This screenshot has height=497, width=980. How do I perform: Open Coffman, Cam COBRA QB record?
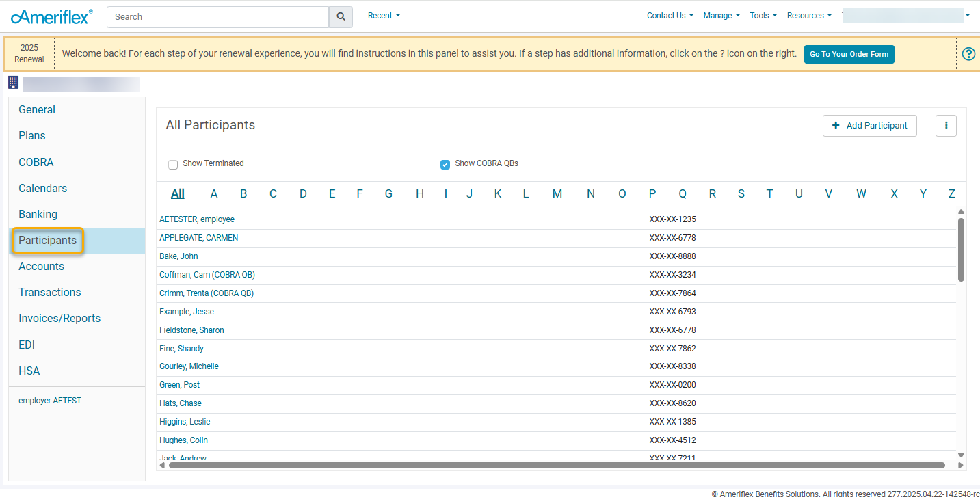[x=207, y=275]
